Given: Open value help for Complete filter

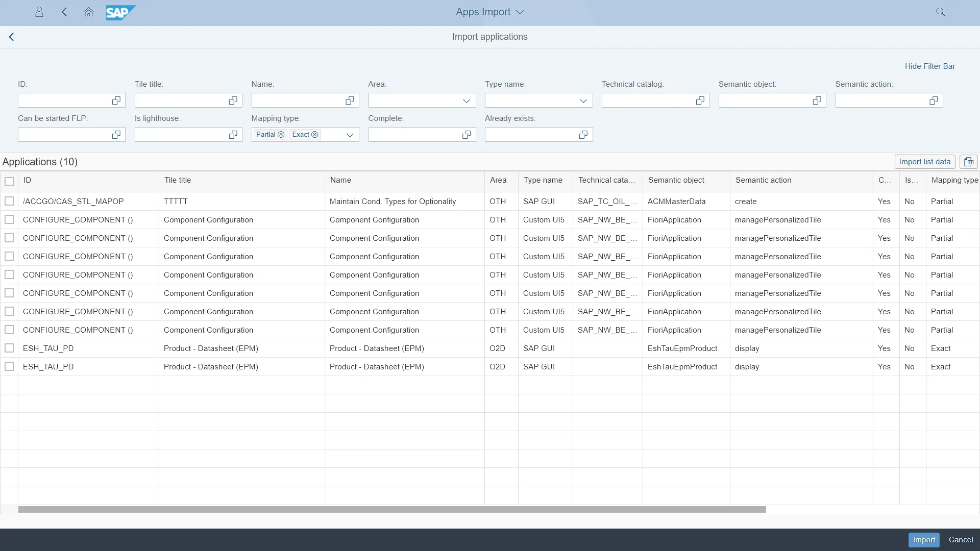Looking at the screenshot, I should click(x=467, y=135).
